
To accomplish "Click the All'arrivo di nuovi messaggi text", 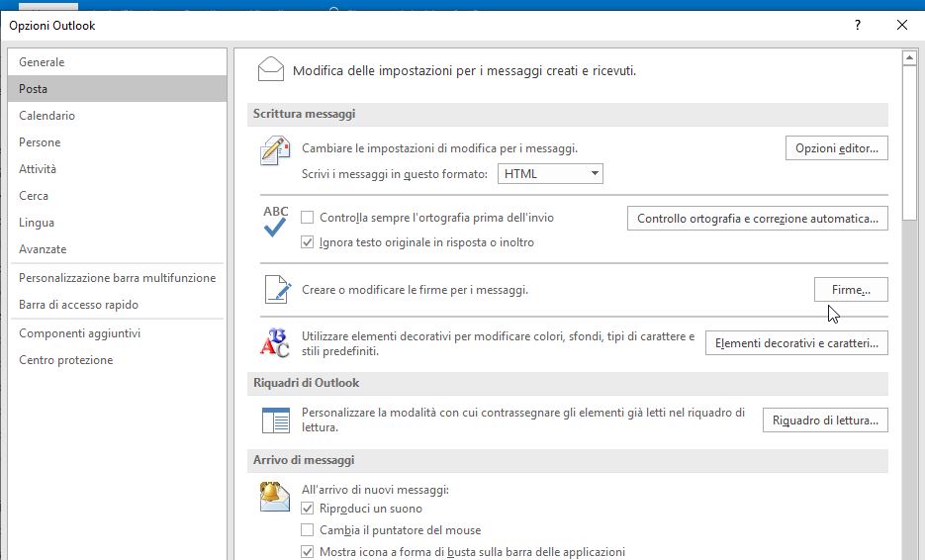I will pos(375,490).
